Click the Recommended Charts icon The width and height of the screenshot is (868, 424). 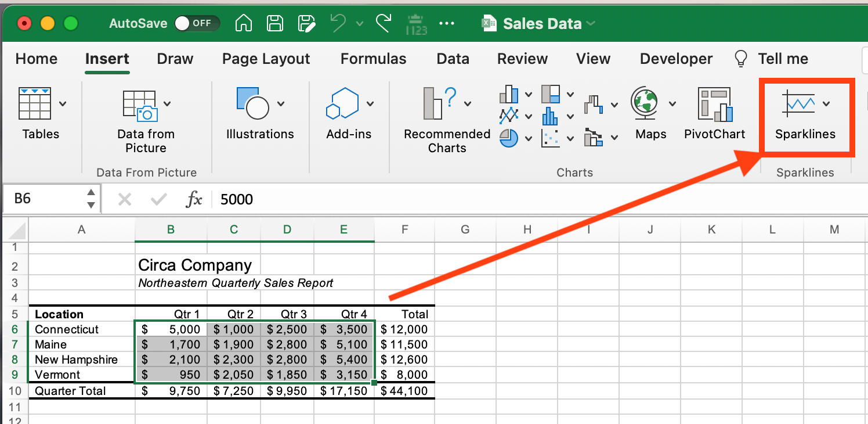[x=440, y=103]
